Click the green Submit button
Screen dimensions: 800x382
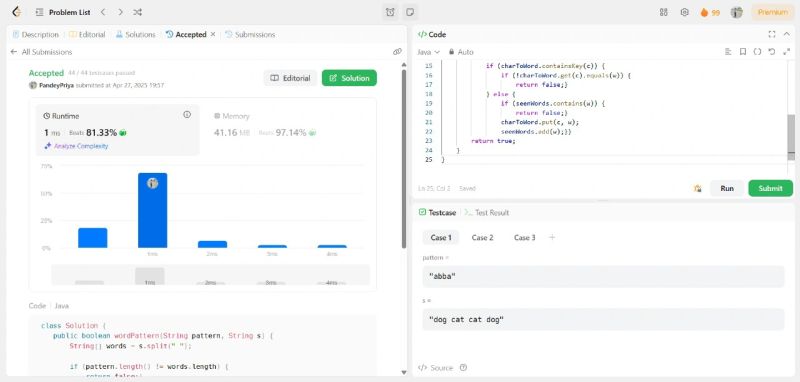pos(770,188)
